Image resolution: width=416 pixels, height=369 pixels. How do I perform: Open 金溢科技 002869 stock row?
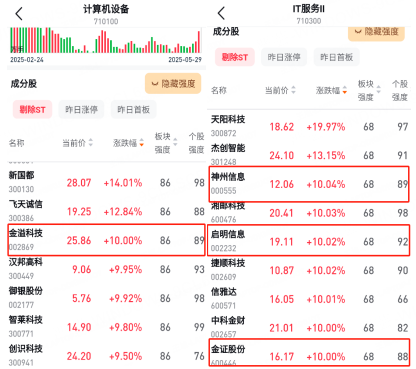click(106, 240)
